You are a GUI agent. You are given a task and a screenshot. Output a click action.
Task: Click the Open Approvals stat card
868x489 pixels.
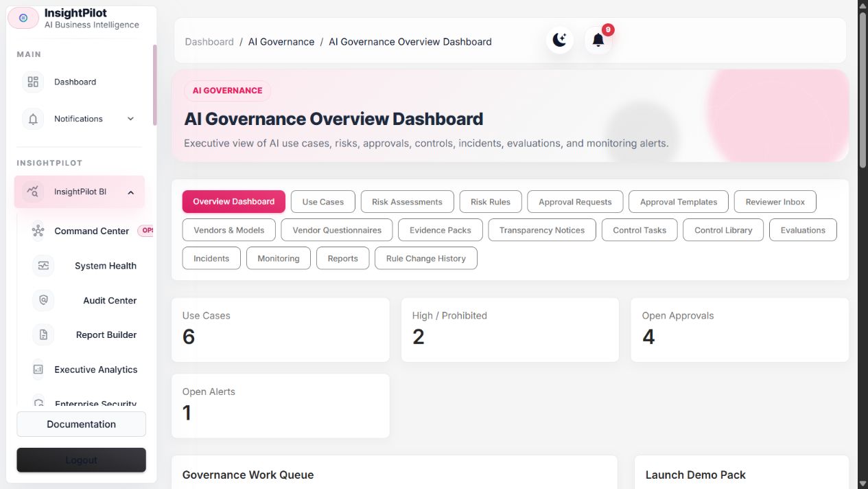740,330
